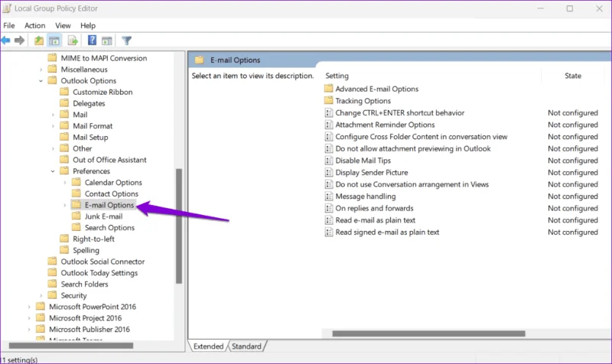Click the folder icon beside Advanced E-mail Options
The width and height of the screenshot is (612, 364).
pos(329,89)
